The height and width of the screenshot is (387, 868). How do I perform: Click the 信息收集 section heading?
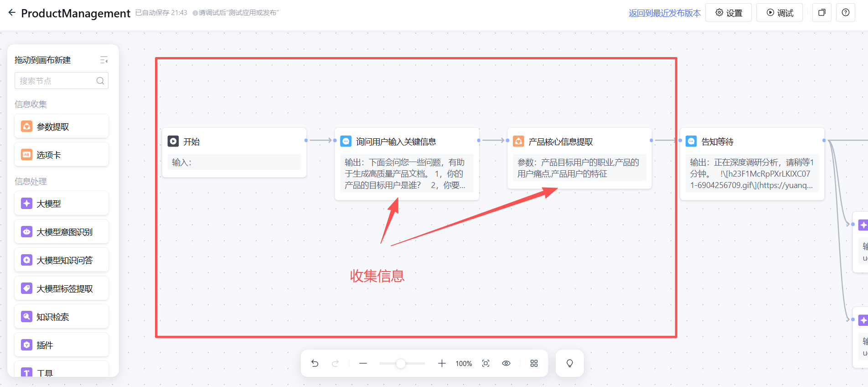pos(31,104)
